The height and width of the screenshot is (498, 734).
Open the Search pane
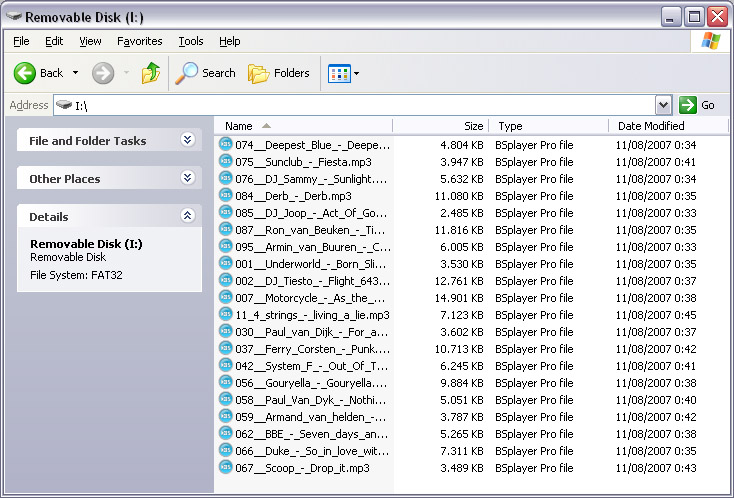(x=206, y=73)
